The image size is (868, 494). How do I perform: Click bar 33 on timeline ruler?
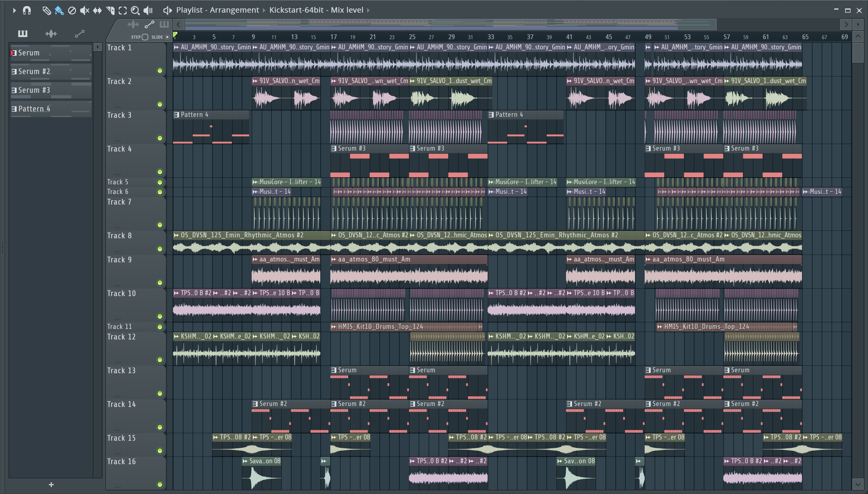pyautogui.click(x=491, y=37)
